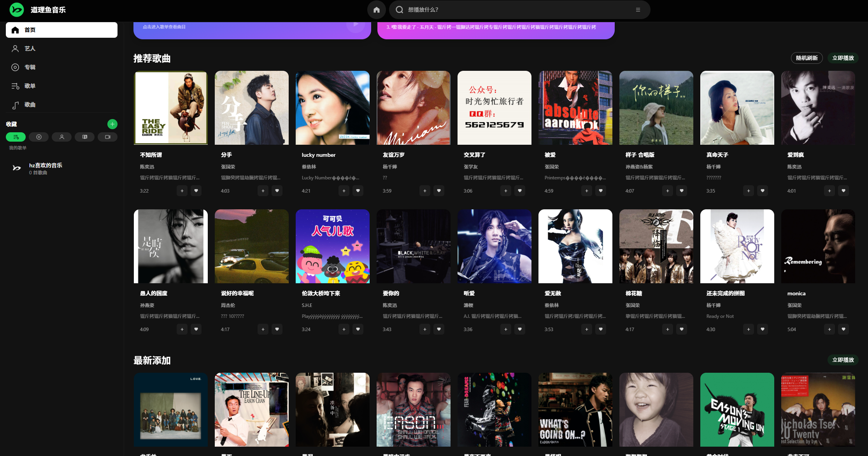Focus the 想播放什么? search field
Screen dimensions: 868x456
pos(519,10)
